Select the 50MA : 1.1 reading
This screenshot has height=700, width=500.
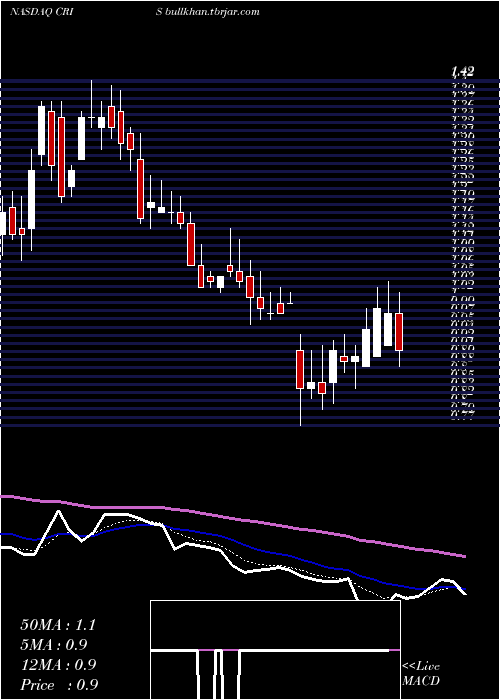[58, 625]
